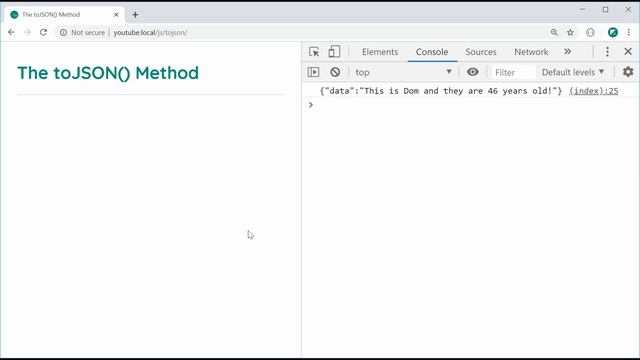Expand more DevTools tabs chevron
The width and height of the screenshot is (640, 360).
click(x=567, y=51)
